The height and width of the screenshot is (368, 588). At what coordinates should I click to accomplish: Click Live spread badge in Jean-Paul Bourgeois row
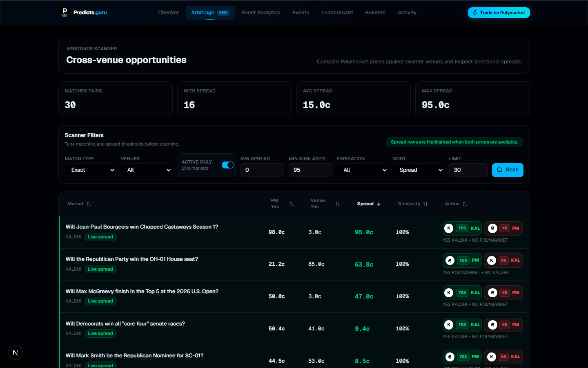click(100, 237)
